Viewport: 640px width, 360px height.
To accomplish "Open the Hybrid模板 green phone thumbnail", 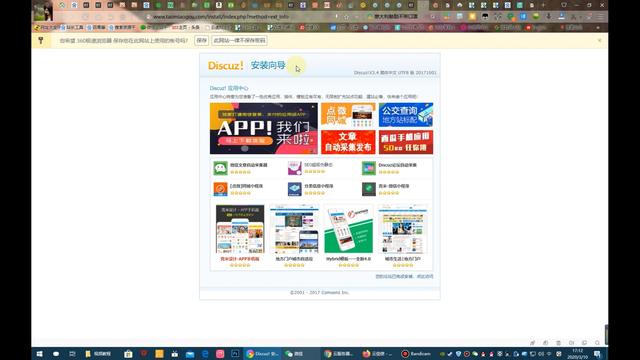I will tap(349, 229).
